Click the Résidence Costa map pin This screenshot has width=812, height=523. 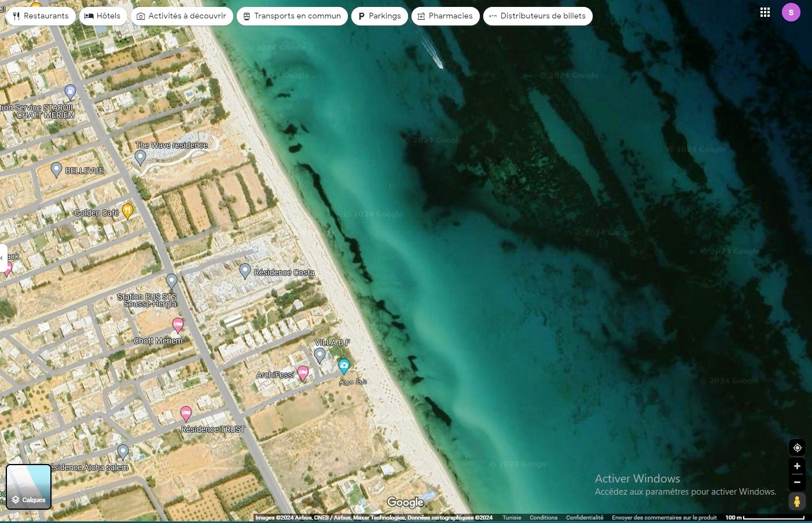click(x=245, y=270)
